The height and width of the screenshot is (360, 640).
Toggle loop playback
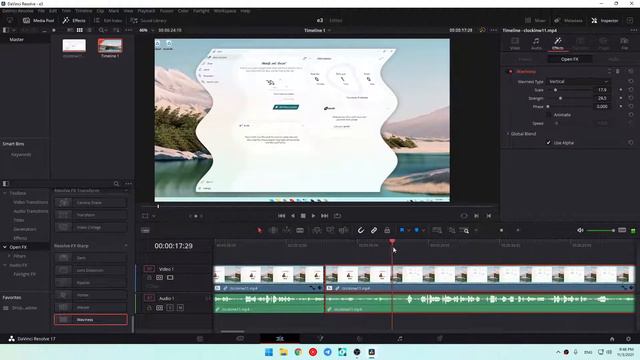pyautogui.click(x=337, y=216)
